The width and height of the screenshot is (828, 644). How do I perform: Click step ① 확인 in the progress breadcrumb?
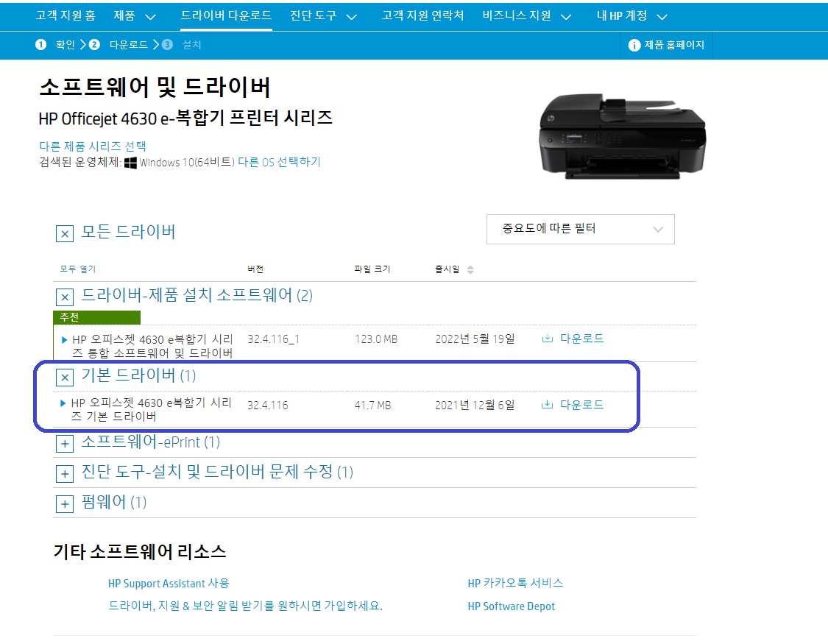(x=54, y=45)
